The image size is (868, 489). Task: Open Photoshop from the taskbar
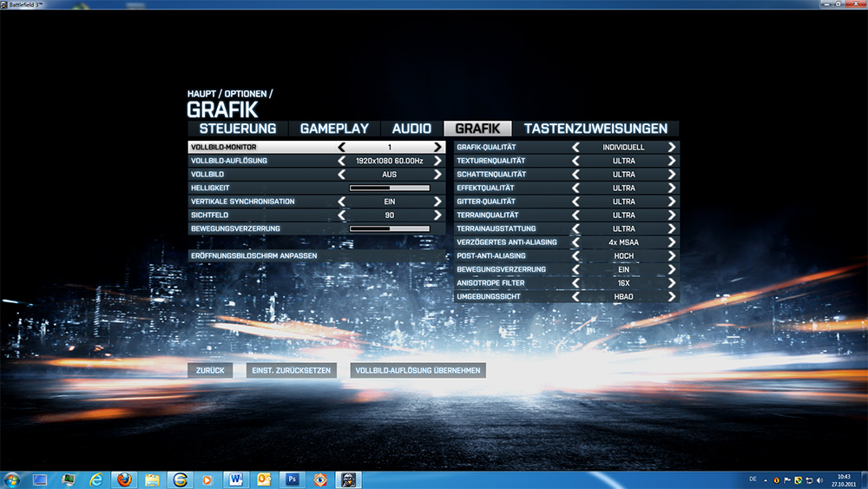(293, 479)
